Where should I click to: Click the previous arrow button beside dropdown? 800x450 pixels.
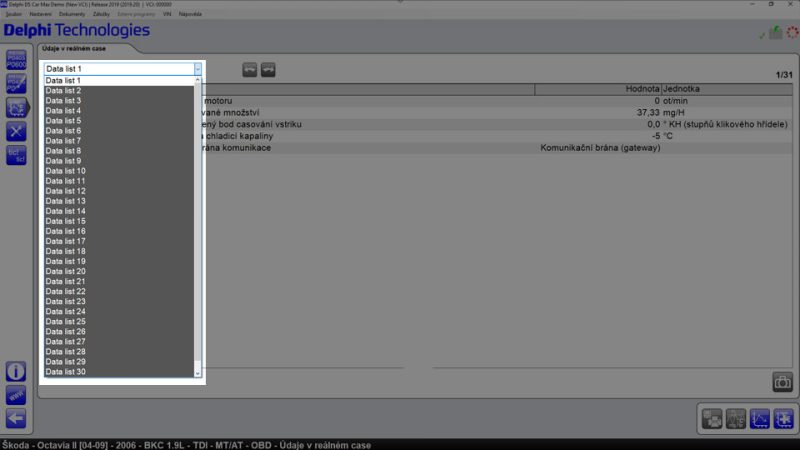[250, 69]
